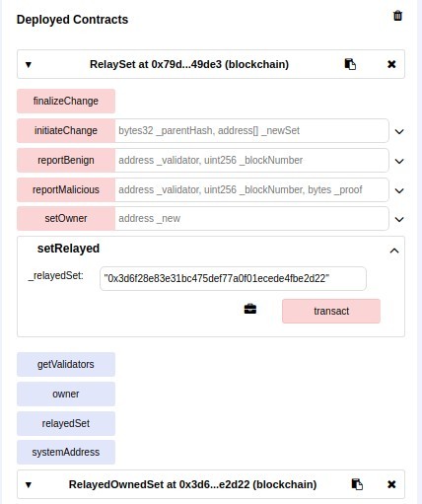Screen dimensions: 422x504
Task: Click the initiateChange button
Action: 66,130
